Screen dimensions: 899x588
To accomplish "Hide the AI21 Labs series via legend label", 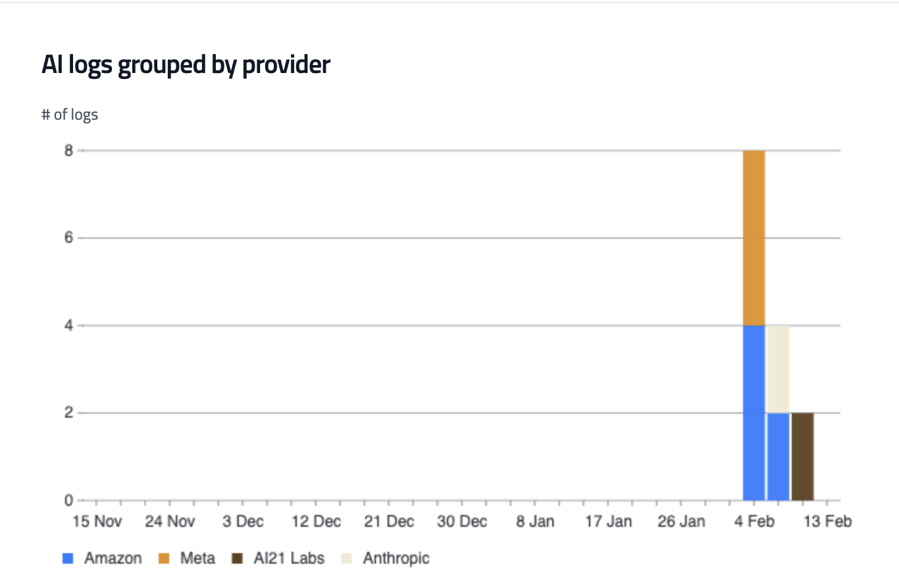I will coord(289,559).
